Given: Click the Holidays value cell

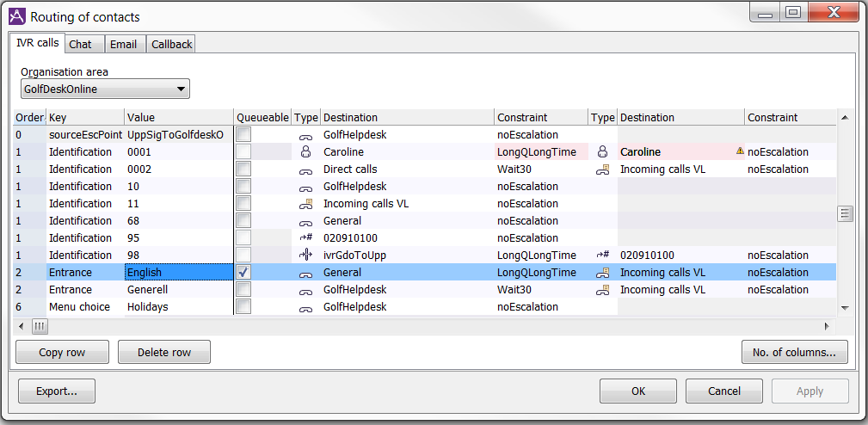Looking at the screenshot, I should pyautogui.click(x=179, y=306).
